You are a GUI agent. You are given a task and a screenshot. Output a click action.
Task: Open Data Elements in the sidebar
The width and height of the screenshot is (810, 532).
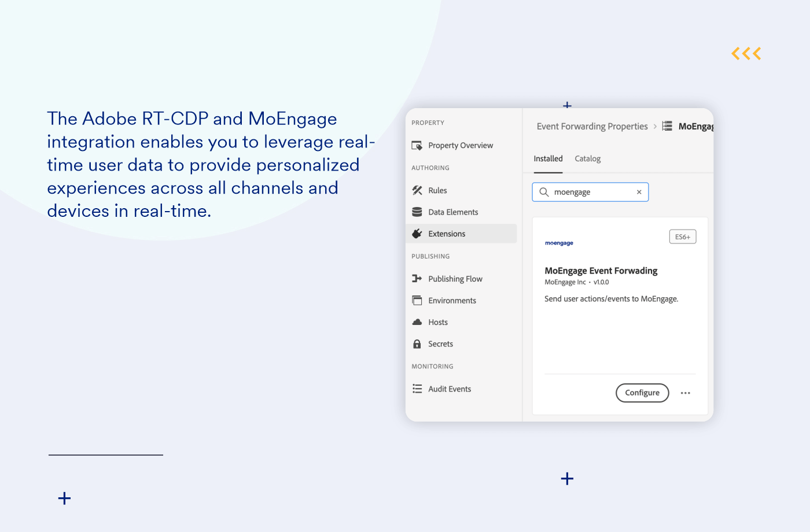click(453, 212)
